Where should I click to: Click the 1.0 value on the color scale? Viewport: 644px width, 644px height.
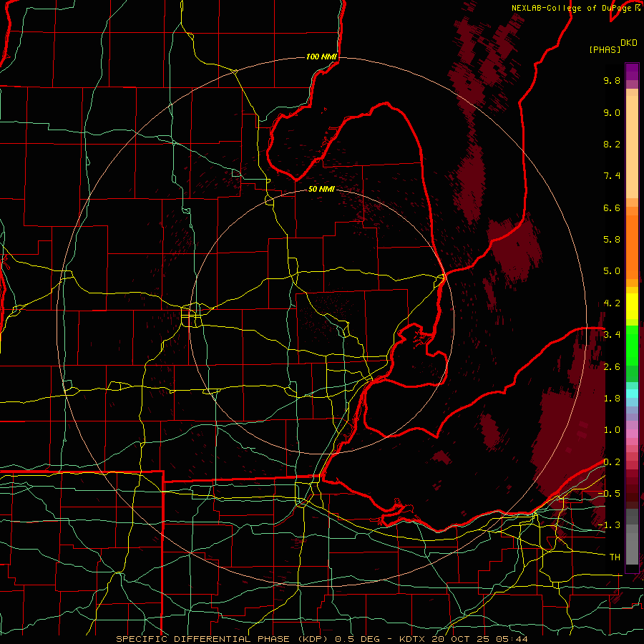612,430
